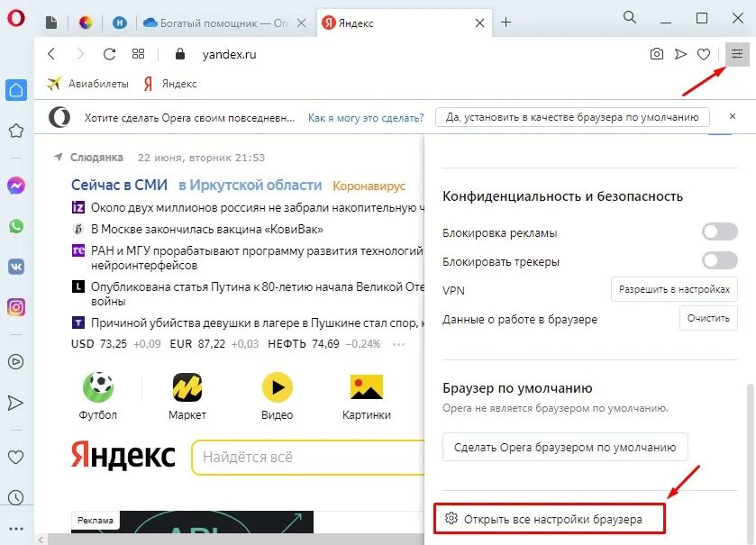The width and height of the screenshot is (756, 545).
Task: Reload the current page
Action: point(109,54)
